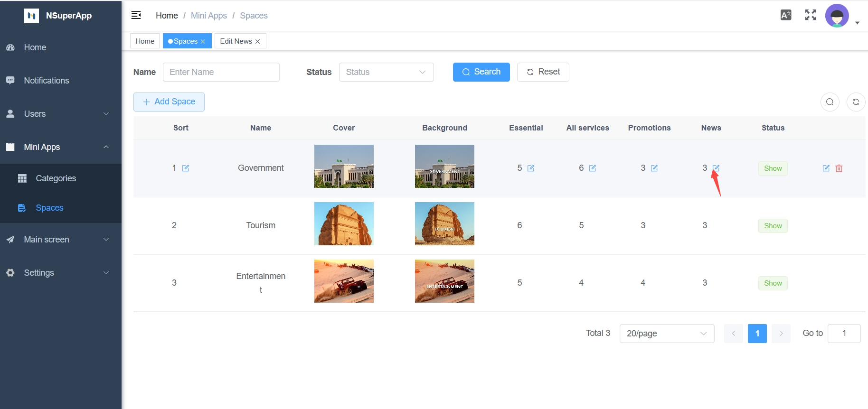Click the Add Space button
The height and width of the screenshot is (409, 868).
(169, 102)
